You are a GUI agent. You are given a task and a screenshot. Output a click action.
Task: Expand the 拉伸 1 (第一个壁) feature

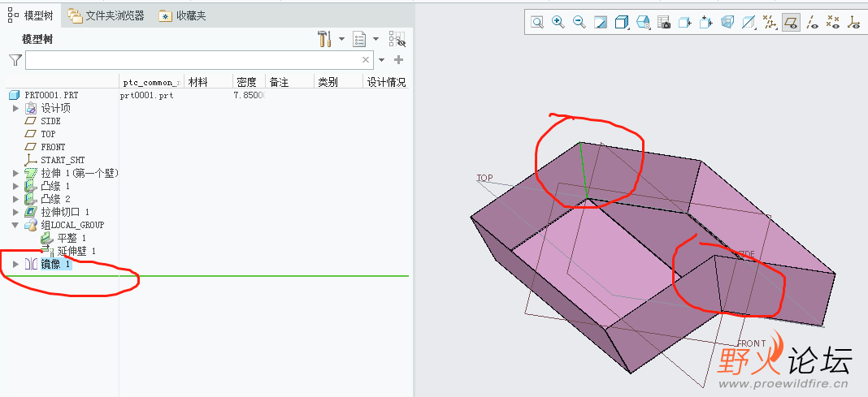16,173
